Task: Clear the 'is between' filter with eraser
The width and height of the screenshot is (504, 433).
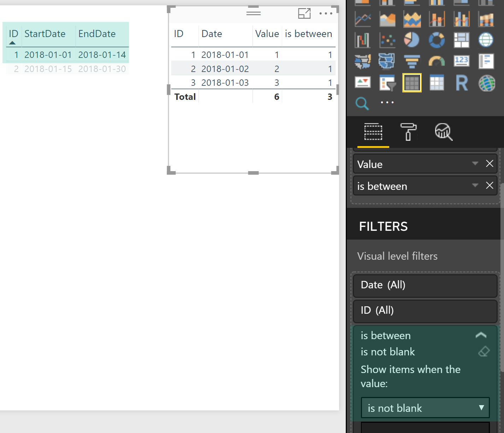Action: (484, 351)
